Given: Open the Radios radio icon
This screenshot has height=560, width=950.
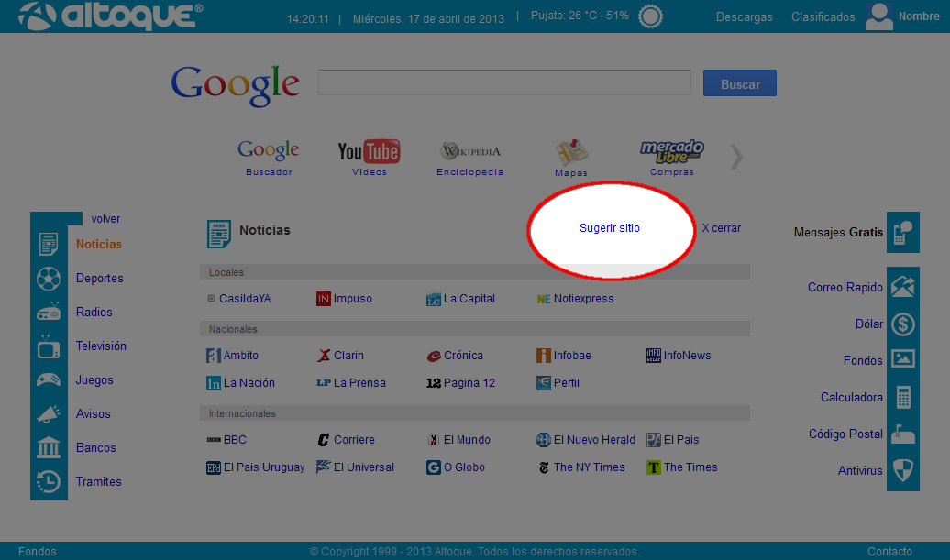Looking at the screenshot, I should tap(49, 312).
